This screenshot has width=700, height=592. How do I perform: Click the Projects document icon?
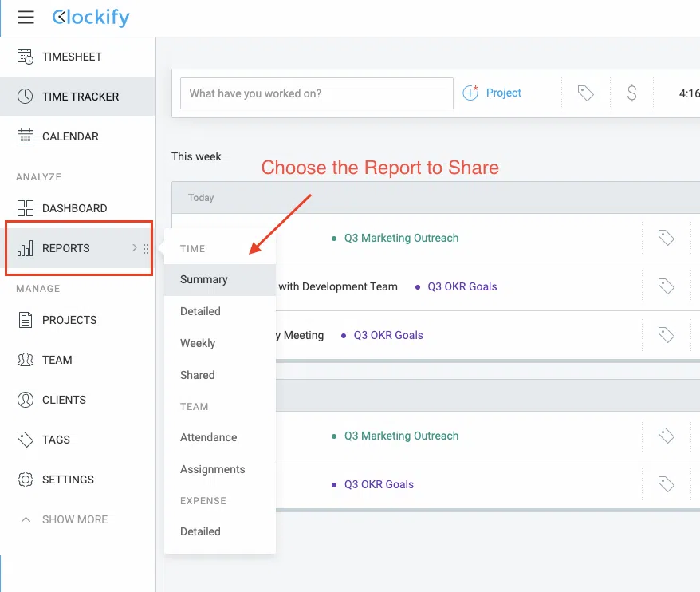(x=26, y=320)
